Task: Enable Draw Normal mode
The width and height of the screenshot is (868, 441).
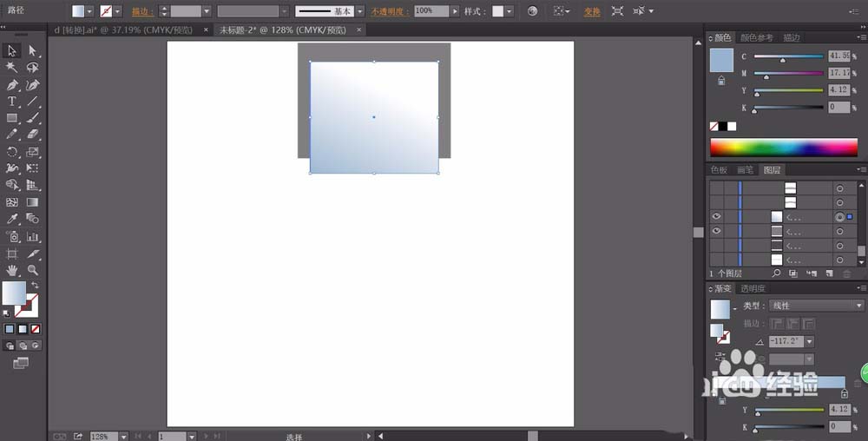Action: click(x=10, y=346)
